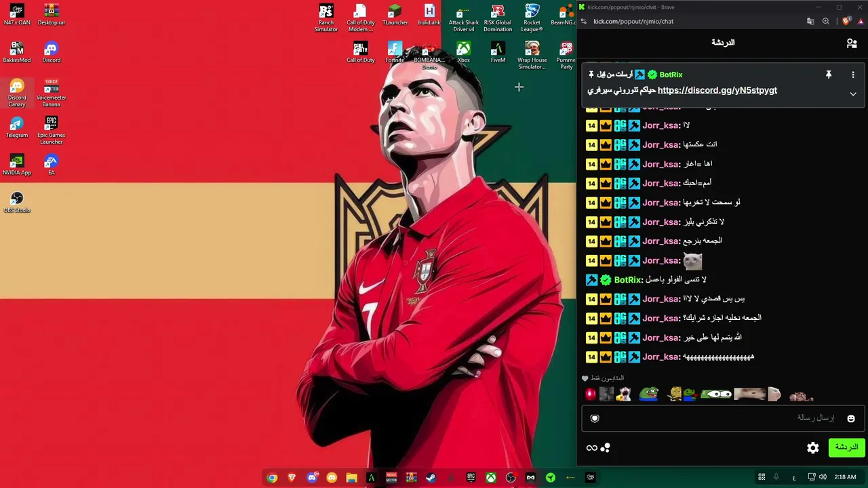The width and height of the screenshot is (868, 488).
Task: Open the EA app desktop shortcut
Action: tap(52, 165)
